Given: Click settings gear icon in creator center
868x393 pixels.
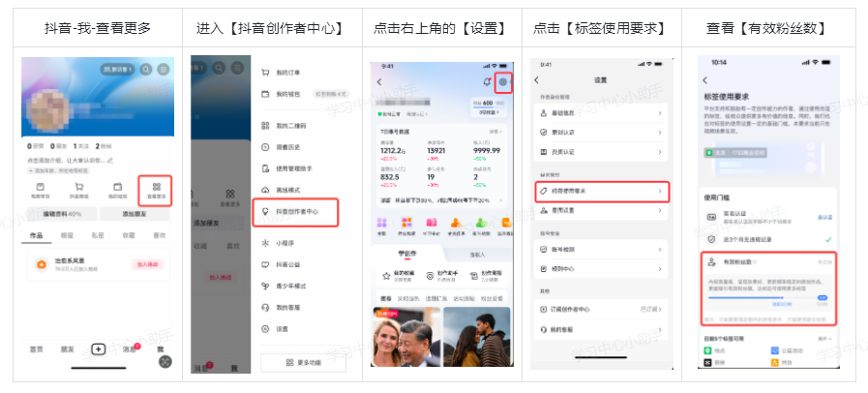Looking at the screenshot, I should pyautogui.click(x=502, y=82).
